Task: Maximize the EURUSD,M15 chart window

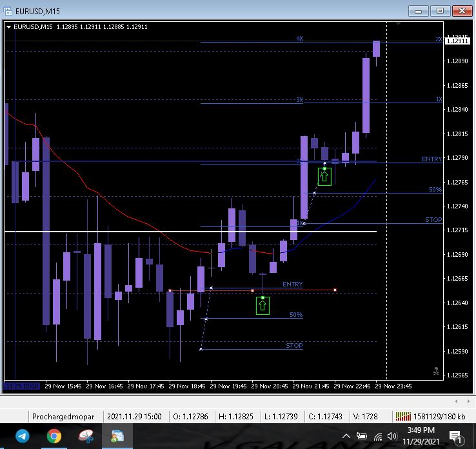Action: 440,11
